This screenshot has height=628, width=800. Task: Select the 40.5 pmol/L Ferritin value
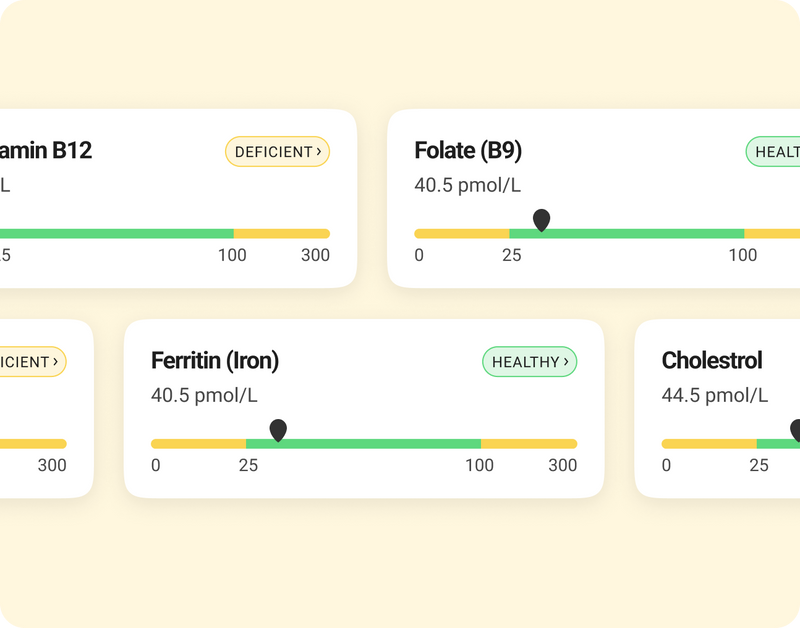(x=204, y=395)
